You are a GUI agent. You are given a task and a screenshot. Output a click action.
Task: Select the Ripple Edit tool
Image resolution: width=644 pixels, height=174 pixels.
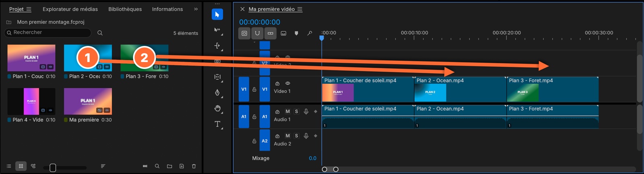pos(217,46)
